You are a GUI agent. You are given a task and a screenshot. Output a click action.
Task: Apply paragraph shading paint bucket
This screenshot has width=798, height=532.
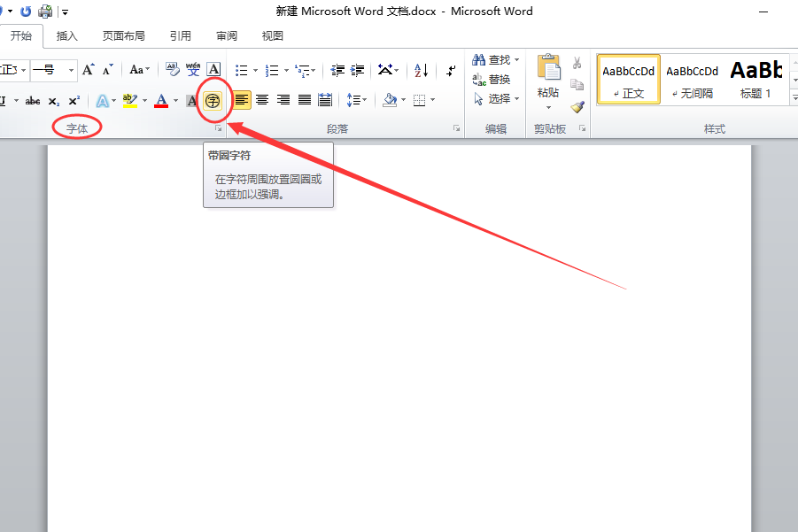point(390,100)
